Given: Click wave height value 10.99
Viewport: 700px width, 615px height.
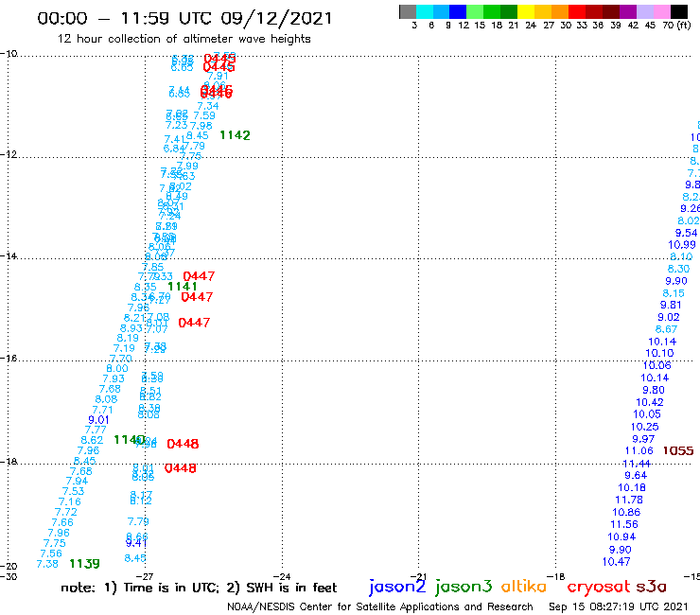Looking at the screenshot, I should [x=682, y=245].
